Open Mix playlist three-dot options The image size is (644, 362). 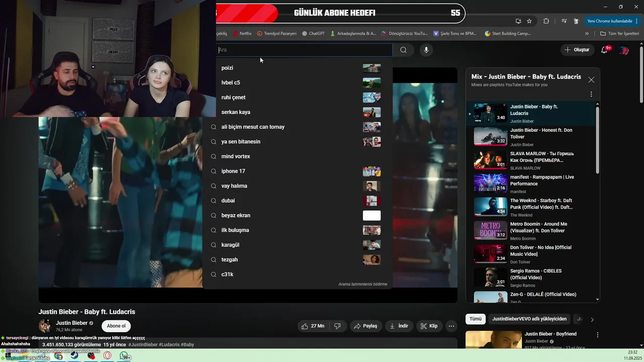click(591, 94)
